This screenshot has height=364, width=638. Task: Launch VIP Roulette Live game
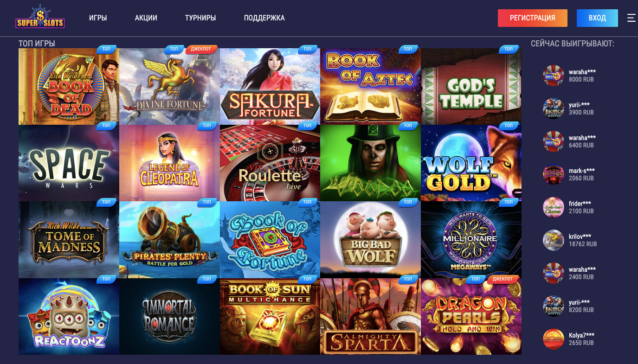(x=270, y=163)
